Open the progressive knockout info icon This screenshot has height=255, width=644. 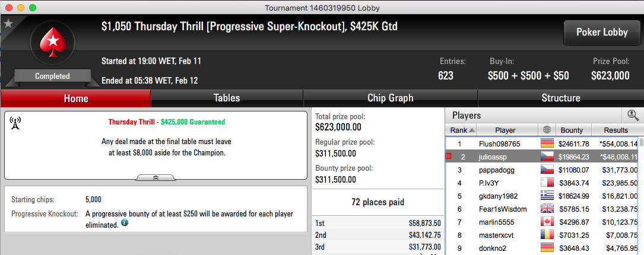click(125, 224)
